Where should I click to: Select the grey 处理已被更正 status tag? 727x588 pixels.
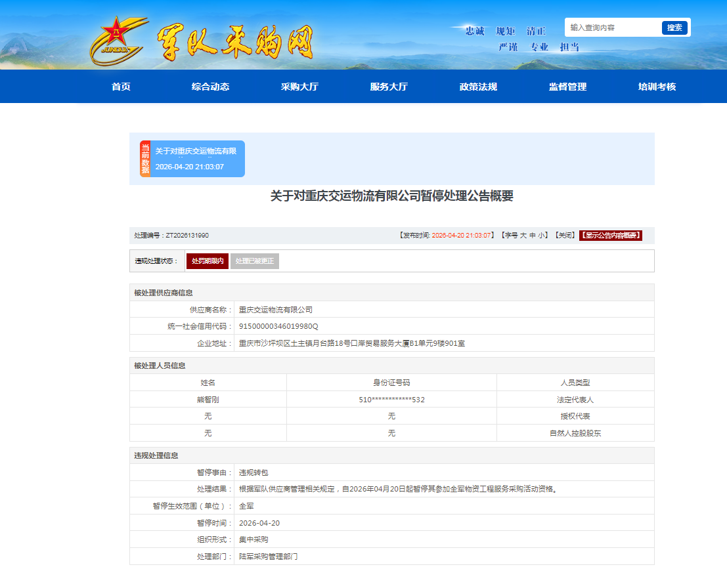pyautogui.click(x=255, y=261)
